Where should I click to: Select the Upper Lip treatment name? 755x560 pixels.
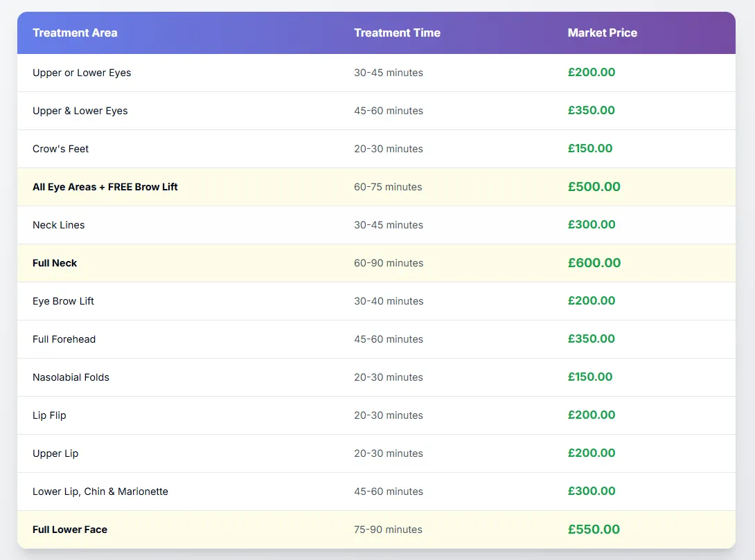[55, 453]
